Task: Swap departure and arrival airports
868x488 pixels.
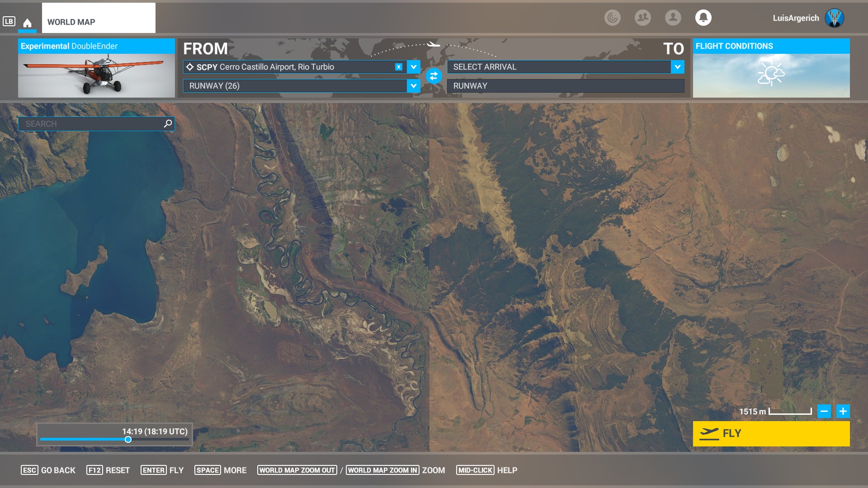Action: 434,76
